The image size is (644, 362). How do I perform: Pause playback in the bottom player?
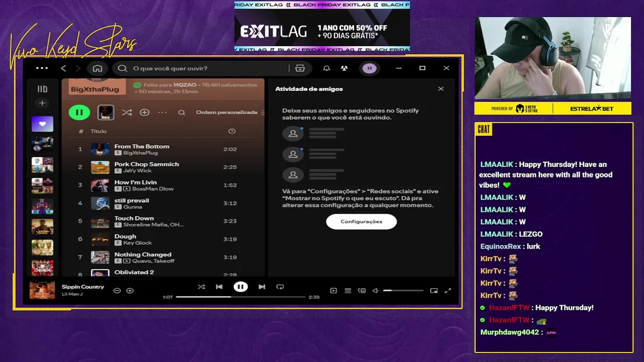click(240, 287)
